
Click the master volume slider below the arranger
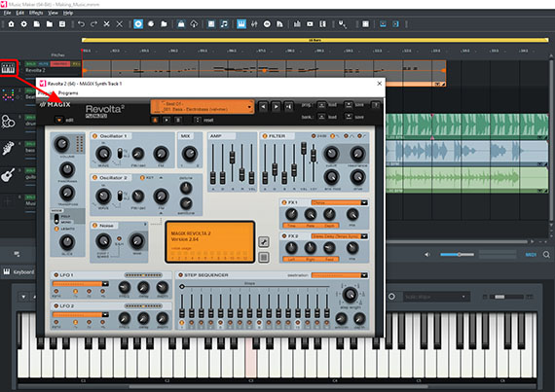pos(457,255)
